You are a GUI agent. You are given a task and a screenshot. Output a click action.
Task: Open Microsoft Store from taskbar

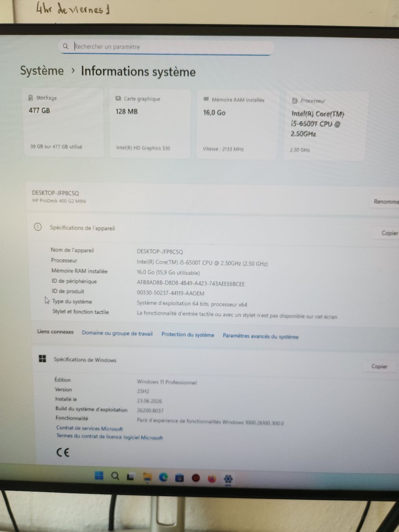click(x=180, y=478)
